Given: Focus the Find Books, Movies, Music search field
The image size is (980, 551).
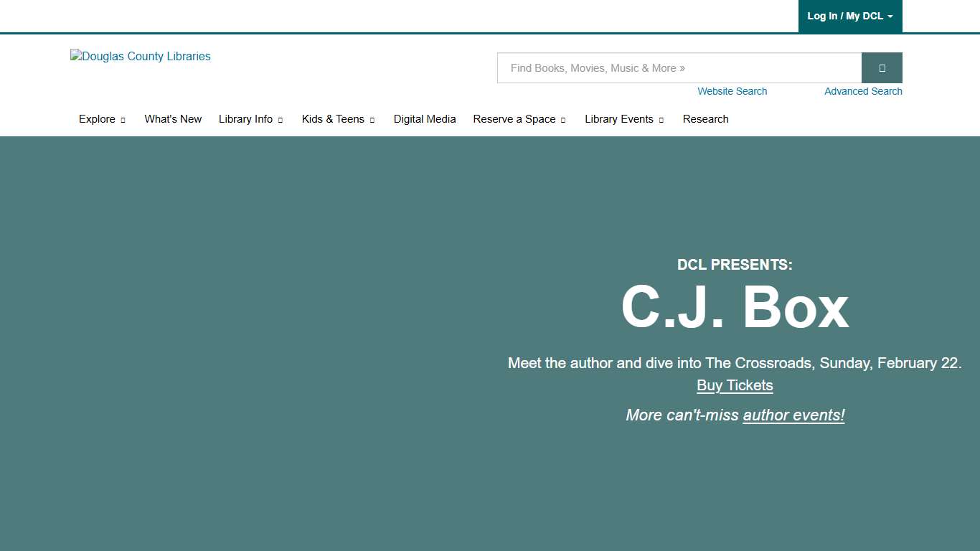Looking at the screenshot, I should [679, 68].
